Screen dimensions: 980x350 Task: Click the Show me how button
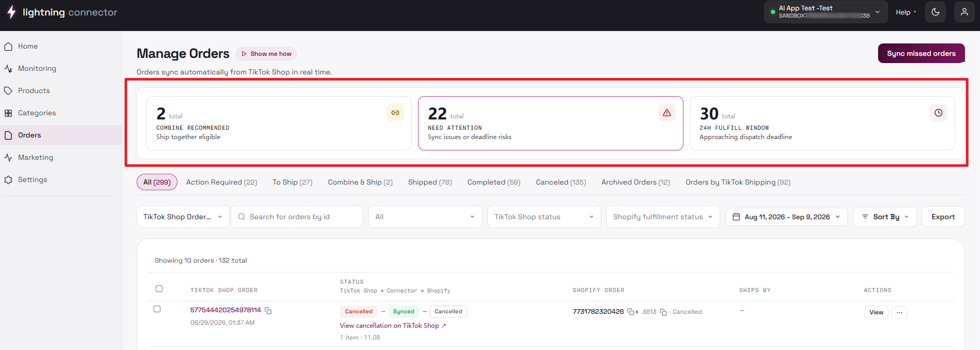(266, 54)
